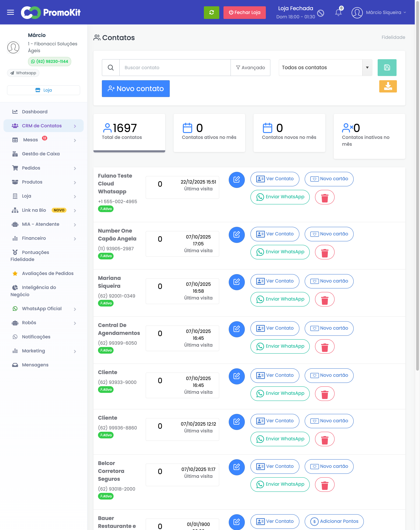Click into the Buscar contato field
This screenshot has height=530, width=420.
pos(175,67)
